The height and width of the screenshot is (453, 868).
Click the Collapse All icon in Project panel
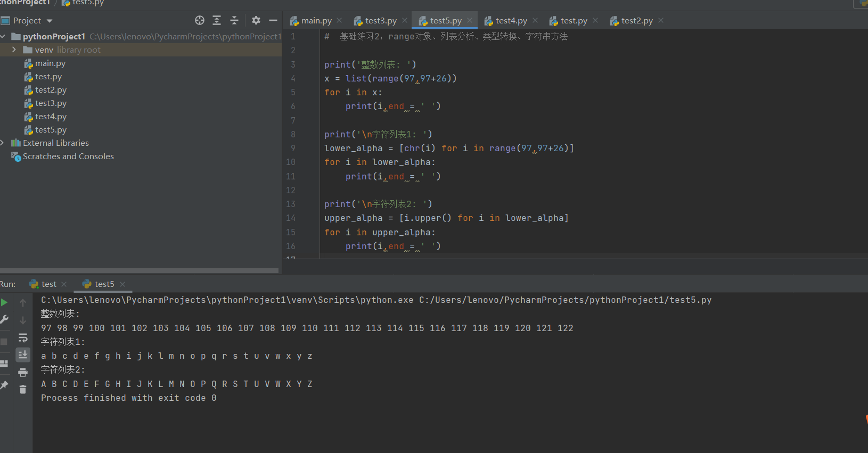234,20
